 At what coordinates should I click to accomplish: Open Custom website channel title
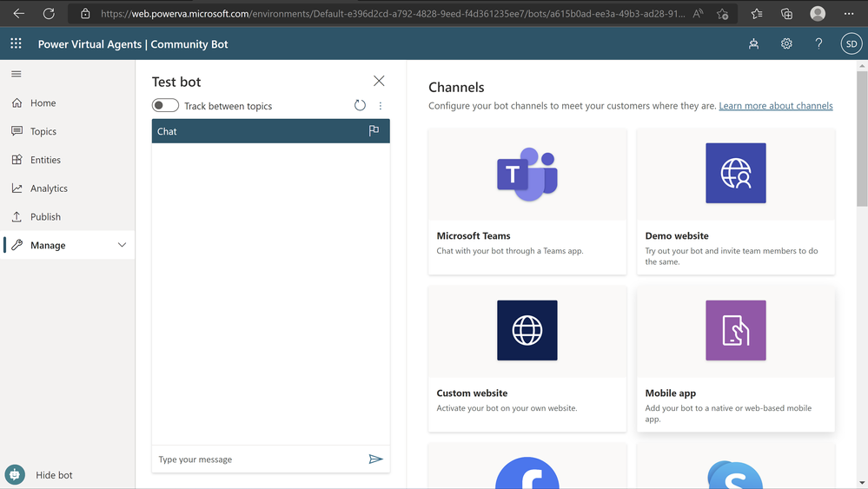[x=472, y=393]
